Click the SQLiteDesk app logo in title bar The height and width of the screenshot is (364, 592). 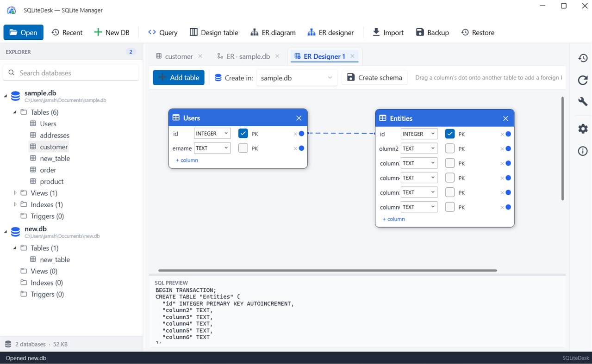[11, 10]
